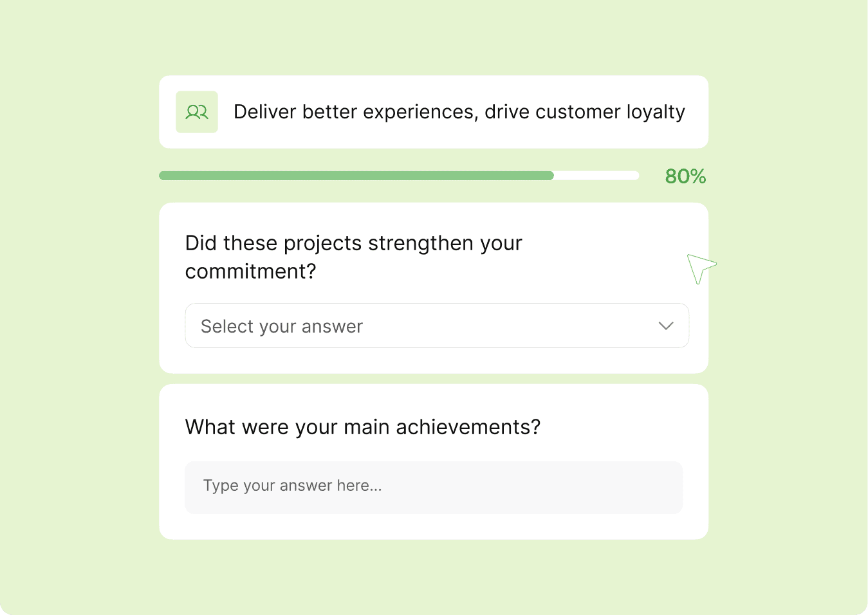Click the "What were your main achievements?" question
The width and height of the screenshot is (868, 615).
pyautogui.click(x=363, y=427)
